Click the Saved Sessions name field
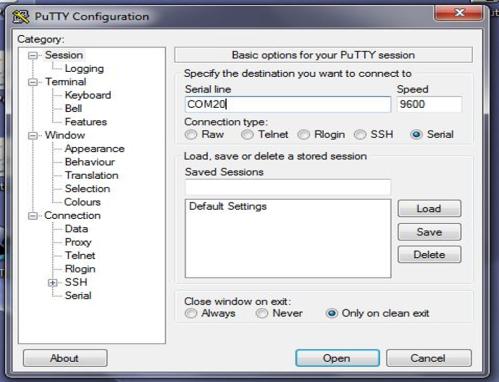 tap(288, 187)
